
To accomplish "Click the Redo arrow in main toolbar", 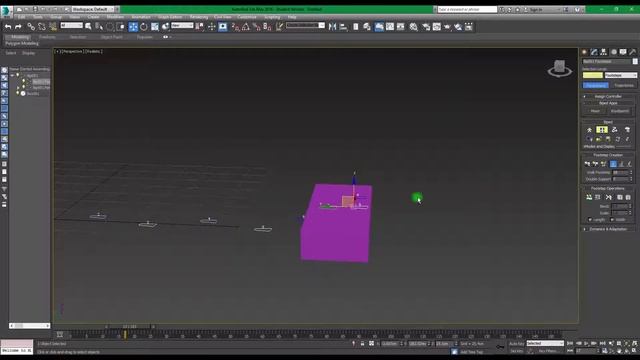I will coord(18,27).
